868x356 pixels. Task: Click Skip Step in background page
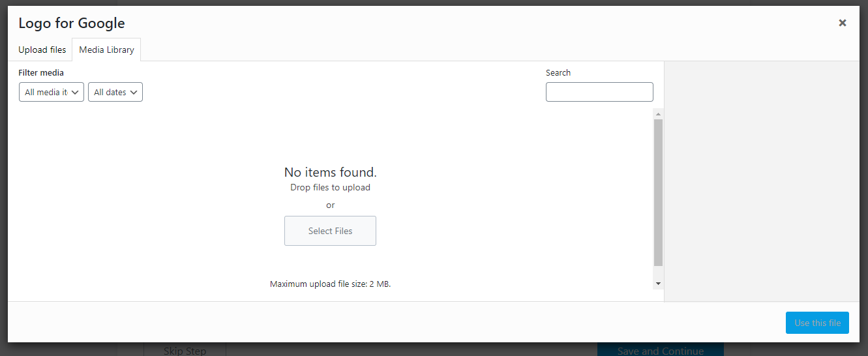[185, 350]
